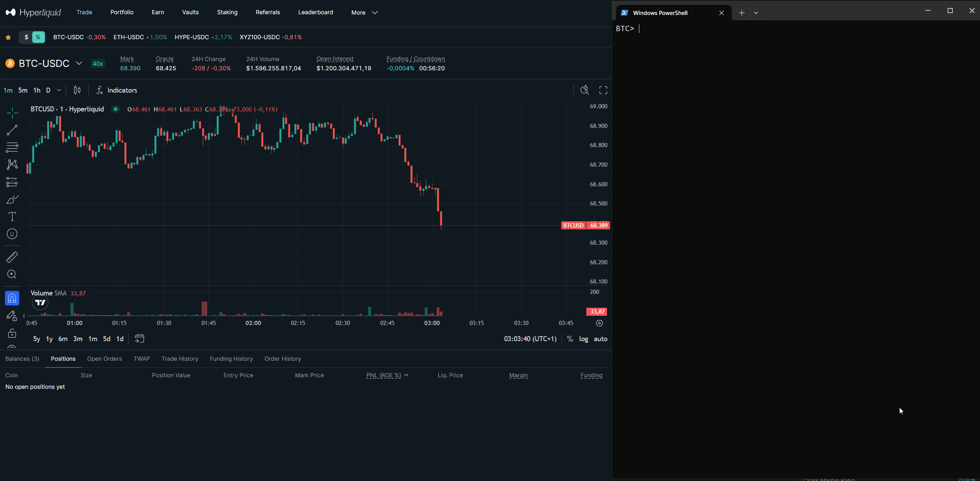Select the text annotation tool

point(12,217)
